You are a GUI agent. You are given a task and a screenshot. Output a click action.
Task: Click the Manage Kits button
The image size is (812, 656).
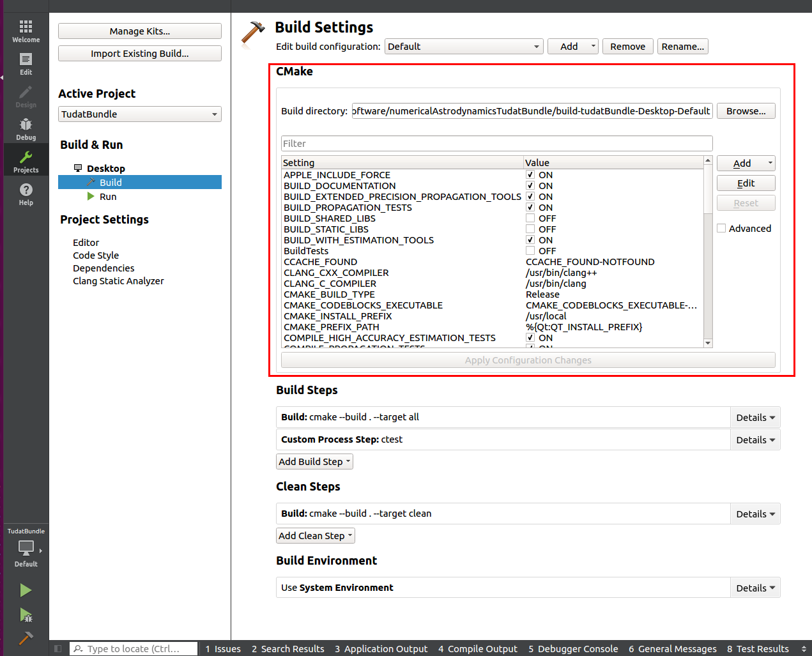coord(139,31)
